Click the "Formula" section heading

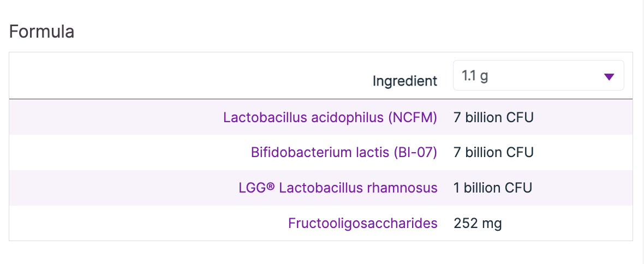tap(42, 32)
